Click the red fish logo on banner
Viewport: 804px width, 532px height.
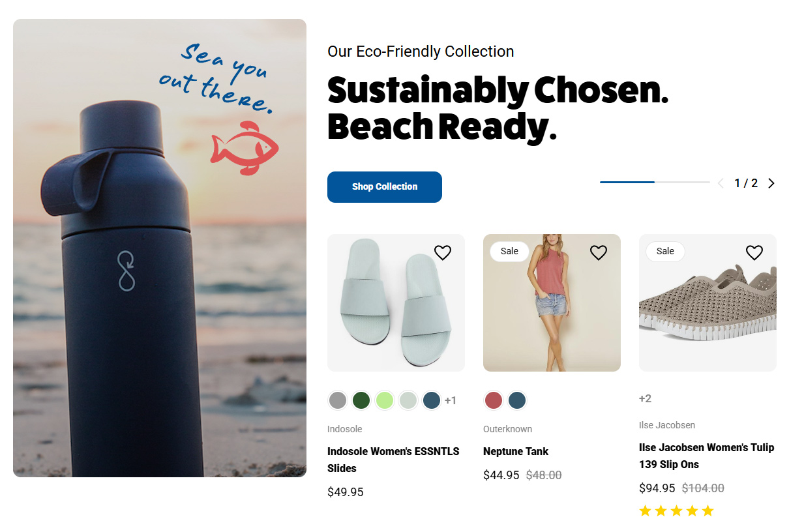click(245, 148)
